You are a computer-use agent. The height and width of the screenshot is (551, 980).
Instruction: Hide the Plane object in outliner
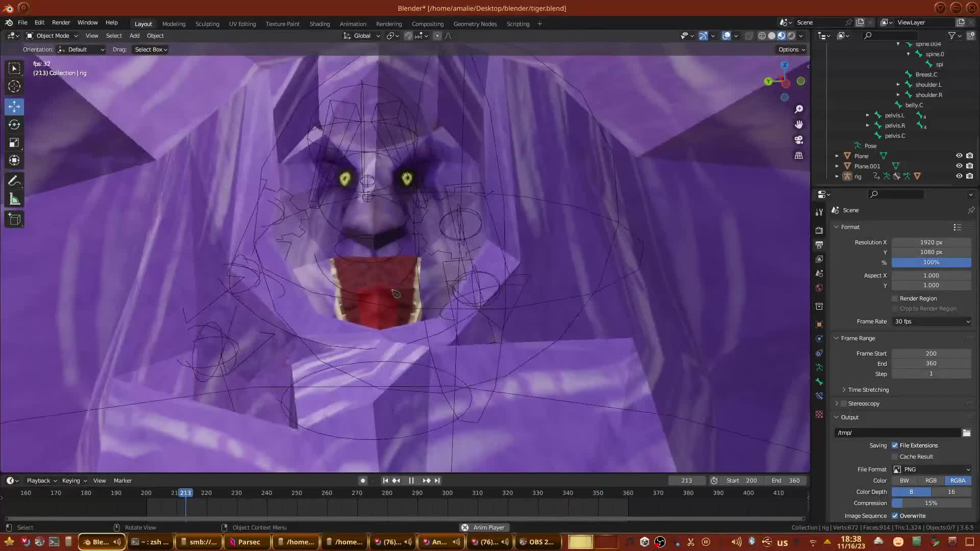[959, 156]
